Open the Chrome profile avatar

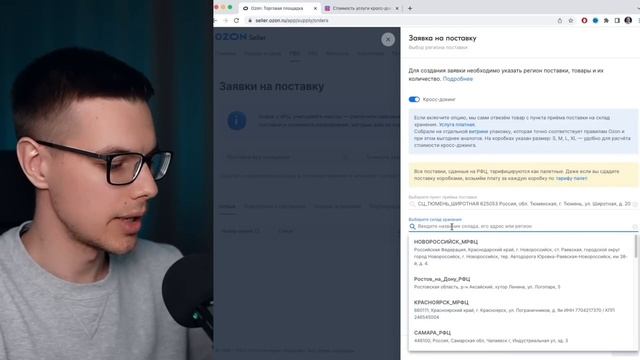click(x=628, y=20)
